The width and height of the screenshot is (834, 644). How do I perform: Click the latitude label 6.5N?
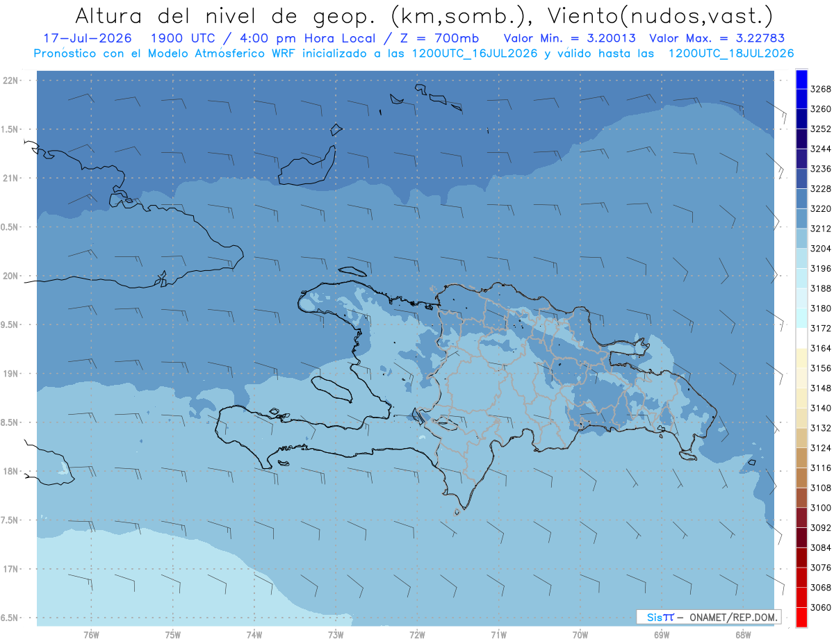tap(10, 618)
